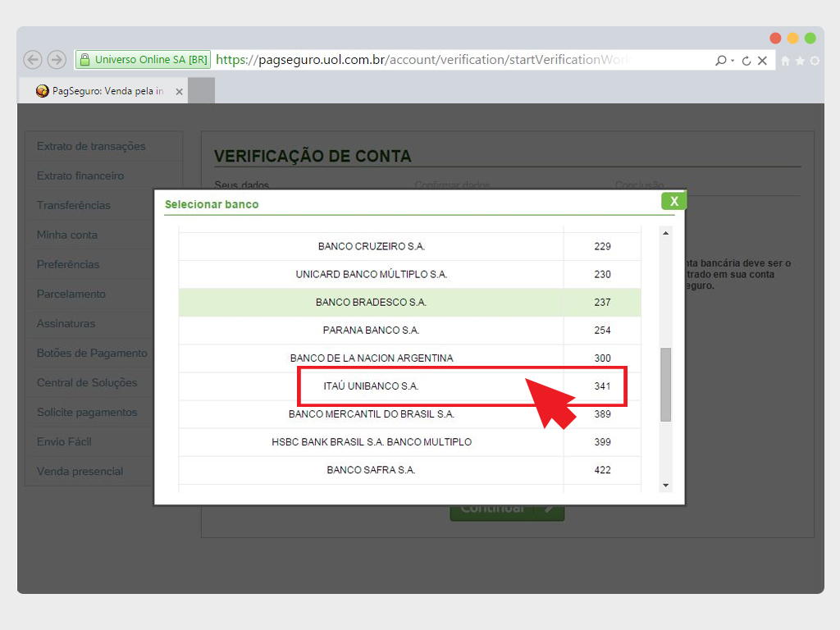
Task: Open Venda presencial in sidebar
Action: click(80, 472)
